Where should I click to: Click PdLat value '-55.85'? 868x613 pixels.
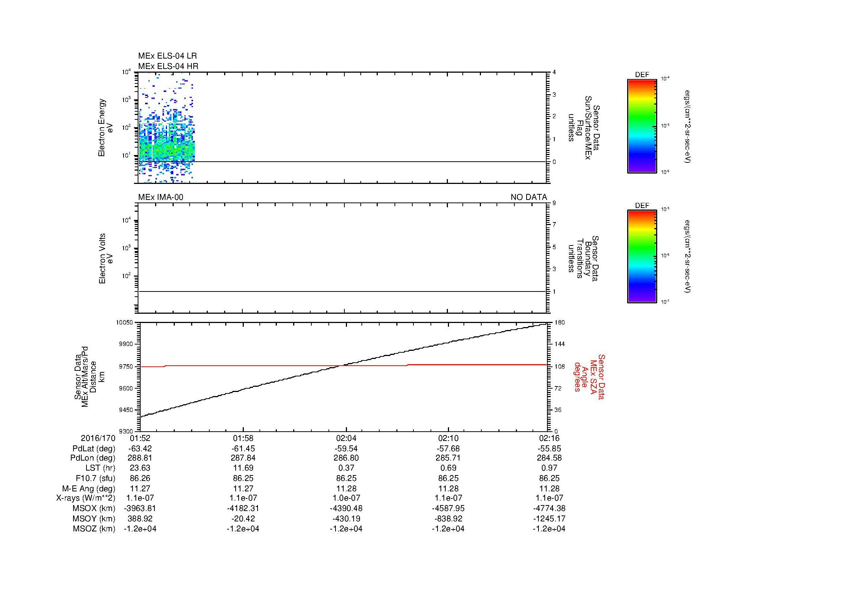pos(549,449)
